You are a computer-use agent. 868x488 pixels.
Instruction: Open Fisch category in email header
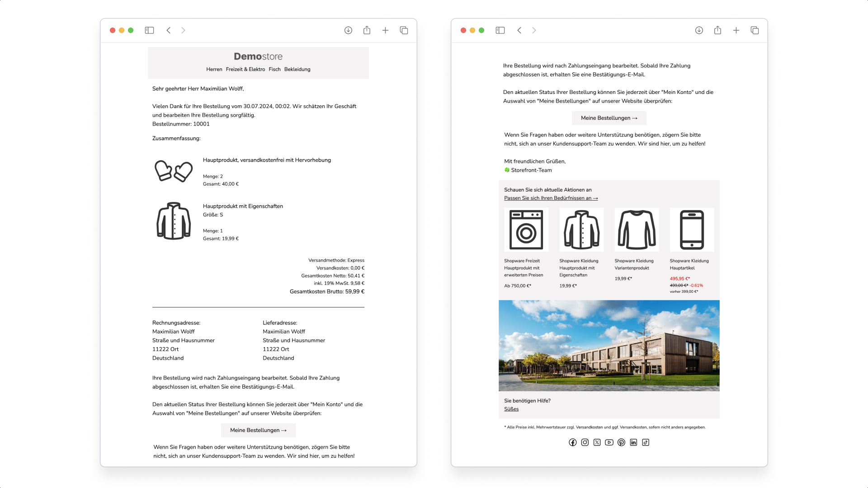(274, 69)
